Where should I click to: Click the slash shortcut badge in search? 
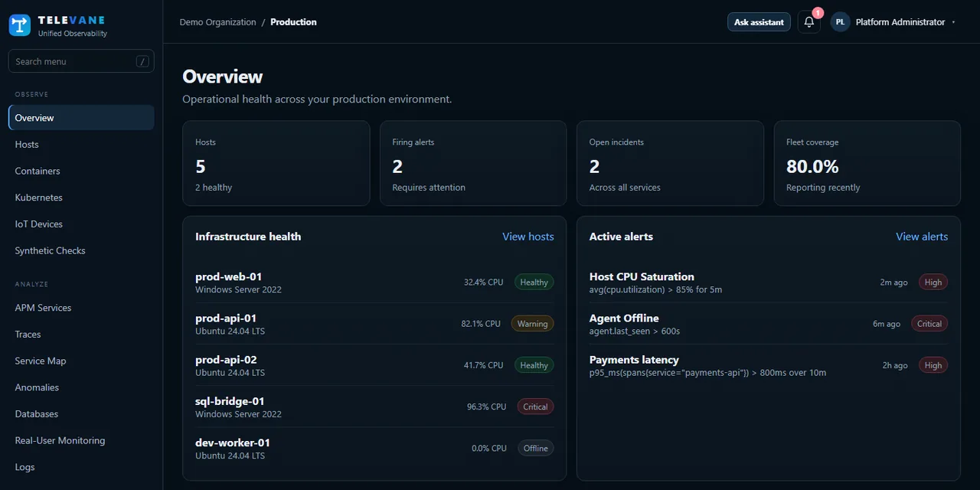(142, 61)
